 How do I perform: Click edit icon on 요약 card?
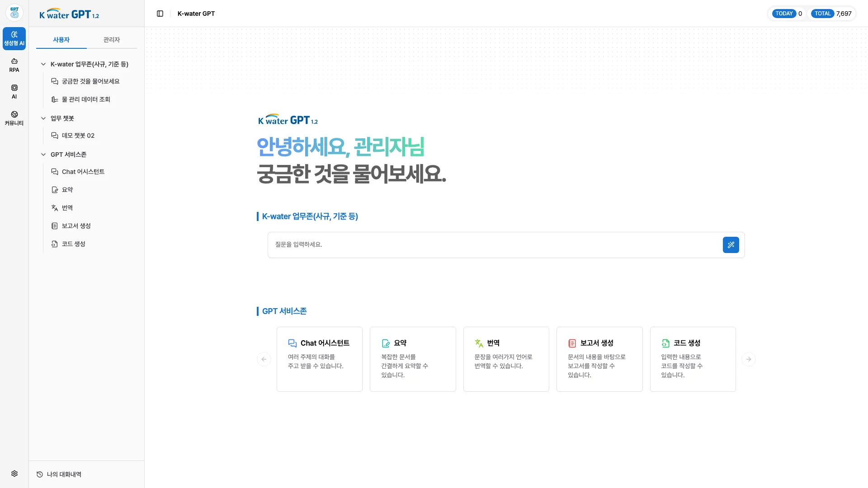(386, 343)
